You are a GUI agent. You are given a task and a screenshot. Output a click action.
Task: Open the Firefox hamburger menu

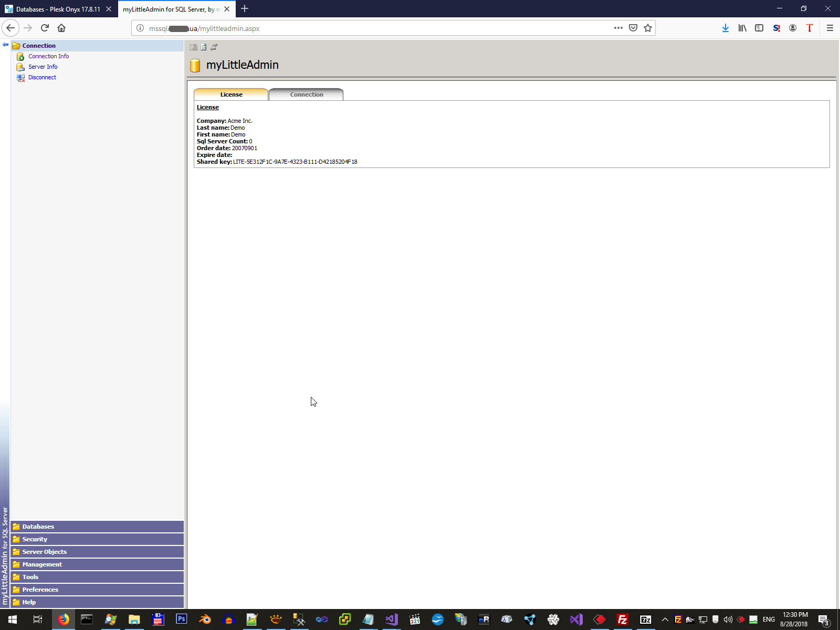(x=830, y=28)
